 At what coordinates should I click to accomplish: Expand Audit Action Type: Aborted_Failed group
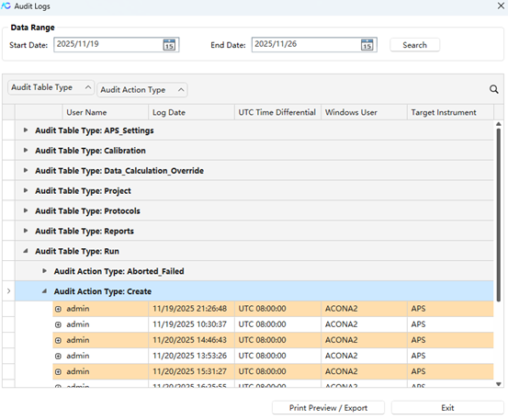[44, 270]
